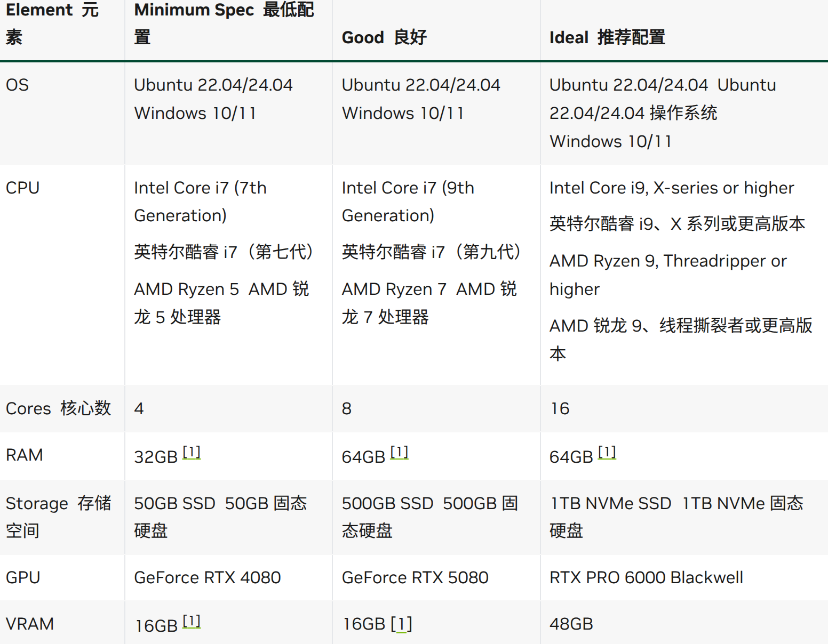Viewport: 828px width, 644px height.
Task: Click the Ideal cores value "16"
Action: click(x=560, y=408)
